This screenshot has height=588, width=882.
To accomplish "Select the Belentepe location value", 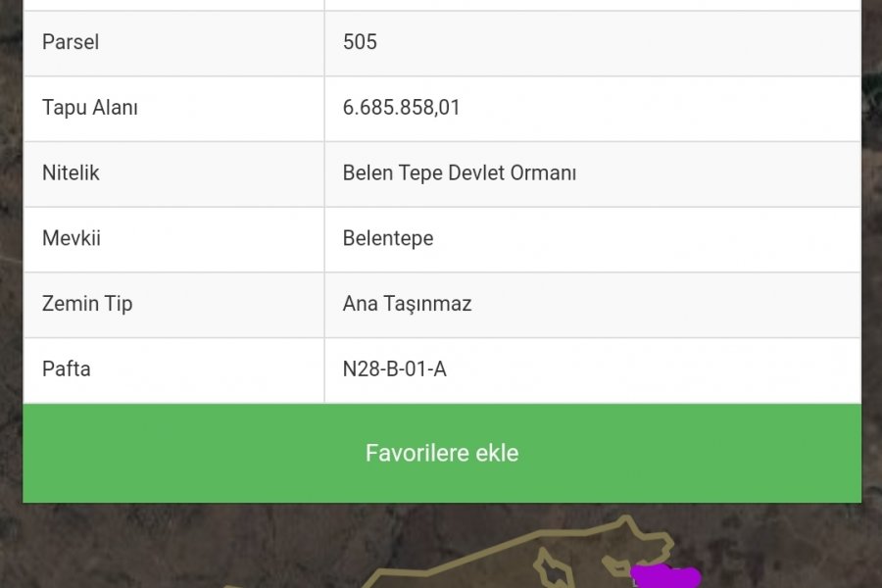I will (388, 238).
